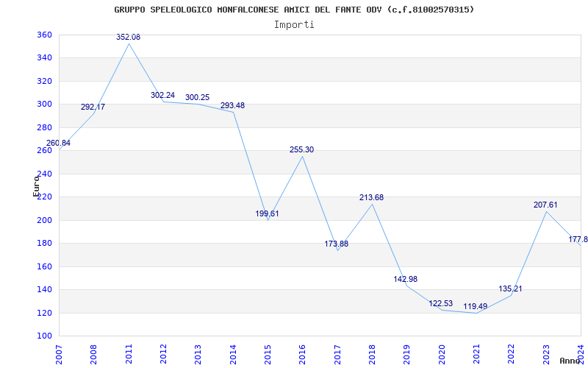588x368 pixels.
Task: Select the 352.08 data label
Action: pyautogui.click(x=128, y=38)
